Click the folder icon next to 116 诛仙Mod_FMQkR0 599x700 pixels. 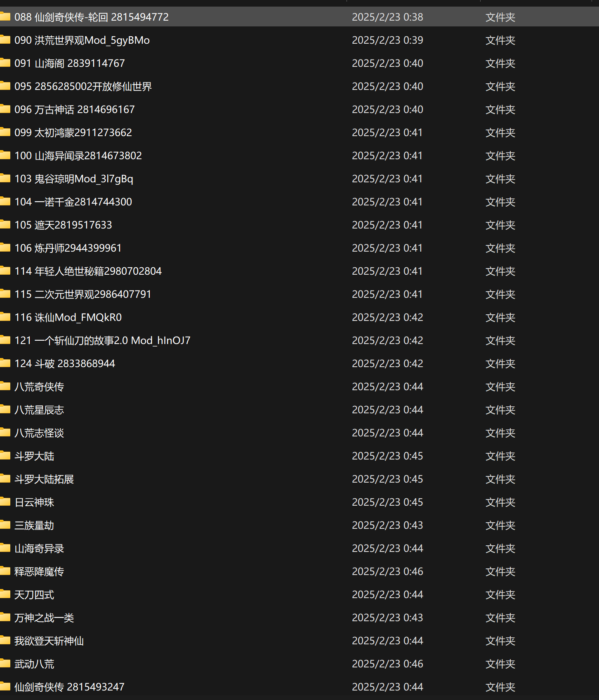(x=5, y=317)
